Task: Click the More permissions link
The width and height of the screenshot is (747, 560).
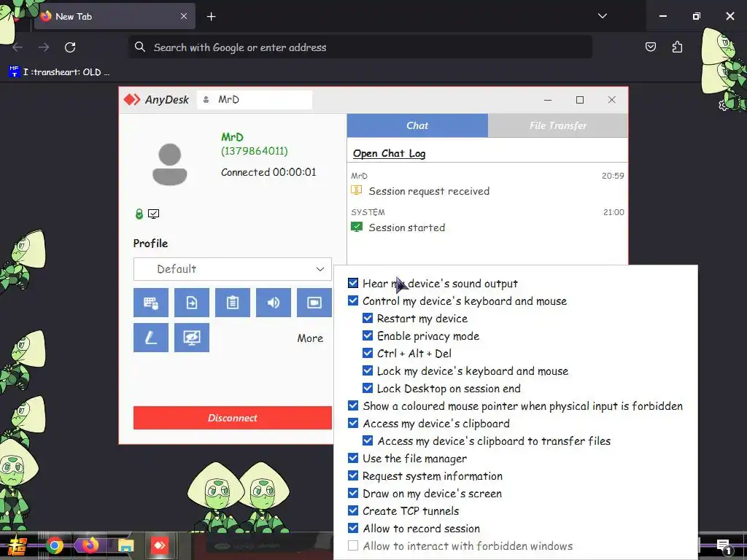Action: 310,338
